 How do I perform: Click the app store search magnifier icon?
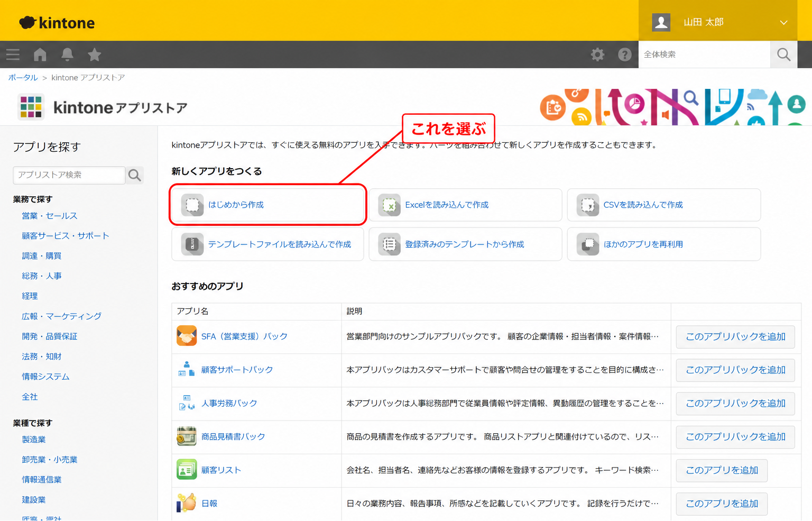[135, 175]
